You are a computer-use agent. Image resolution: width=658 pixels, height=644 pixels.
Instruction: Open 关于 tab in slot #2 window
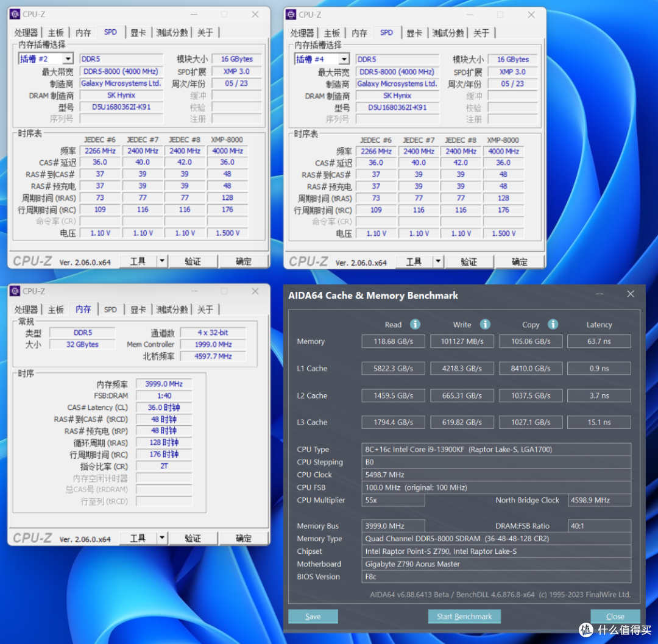pos(205,32)
